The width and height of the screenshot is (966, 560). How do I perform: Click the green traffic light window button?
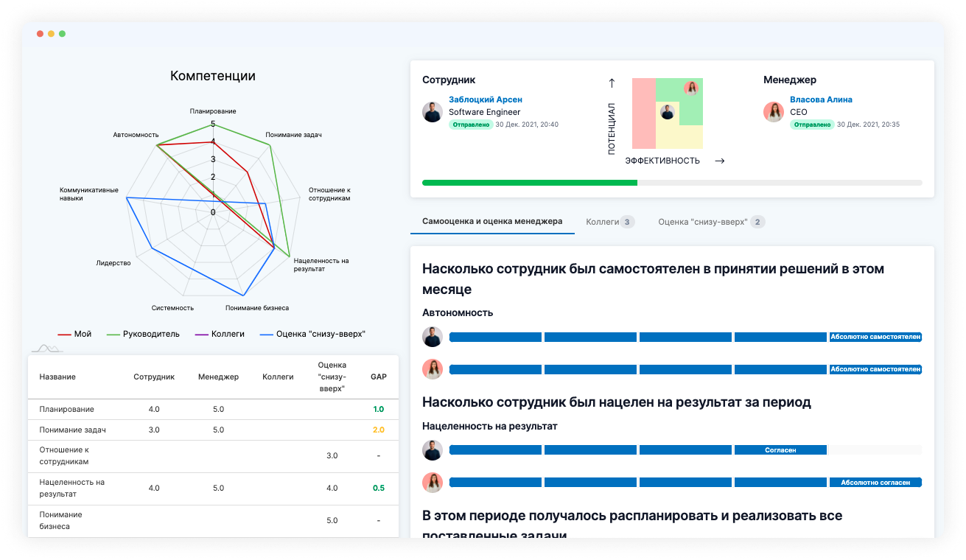(x=62, y=33)
